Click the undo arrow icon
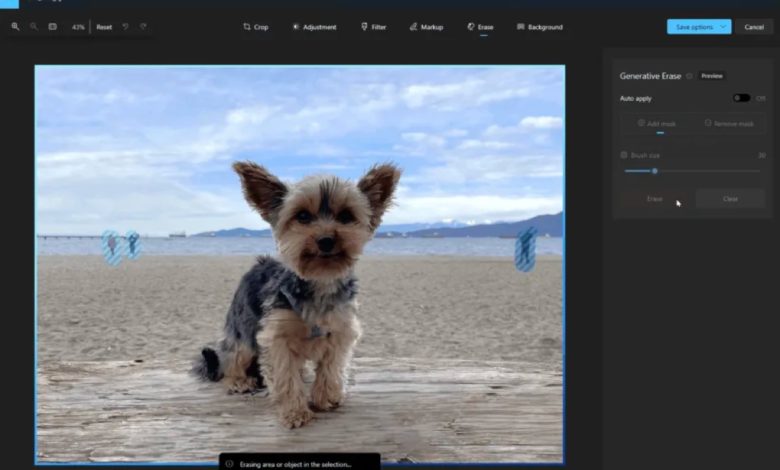 [125, 27]
